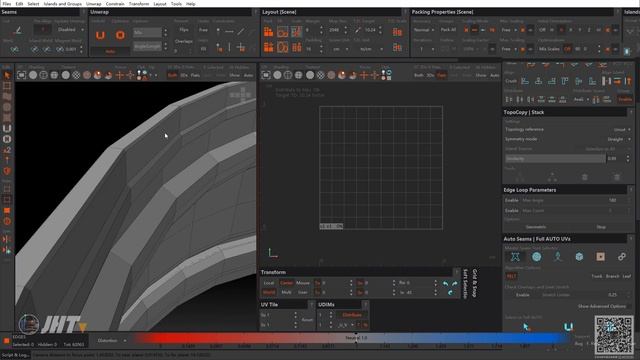Viewport: 640px width, 360px height.
Task: Click the Pack All button
Action: click(x=448, y=30)
